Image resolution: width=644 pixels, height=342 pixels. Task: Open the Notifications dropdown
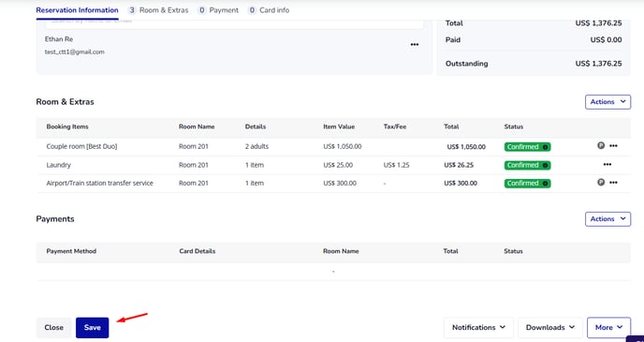478,328
